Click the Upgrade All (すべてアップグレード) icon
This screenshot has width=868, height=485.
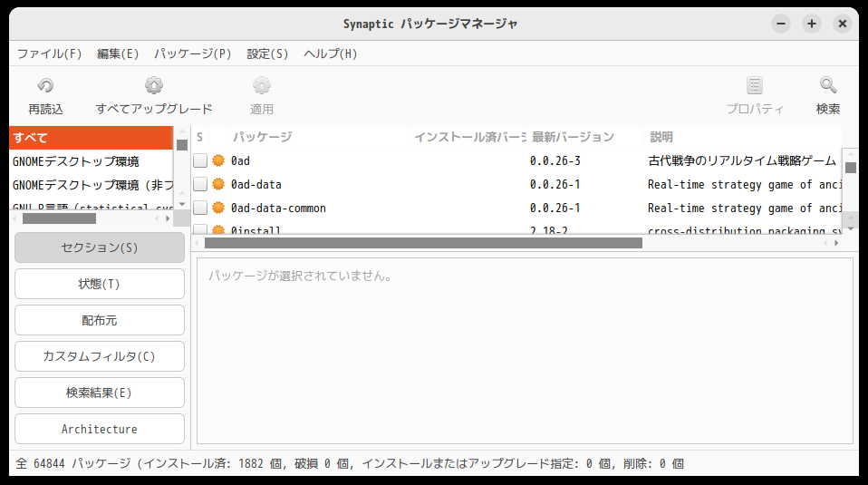coord(154,85)
